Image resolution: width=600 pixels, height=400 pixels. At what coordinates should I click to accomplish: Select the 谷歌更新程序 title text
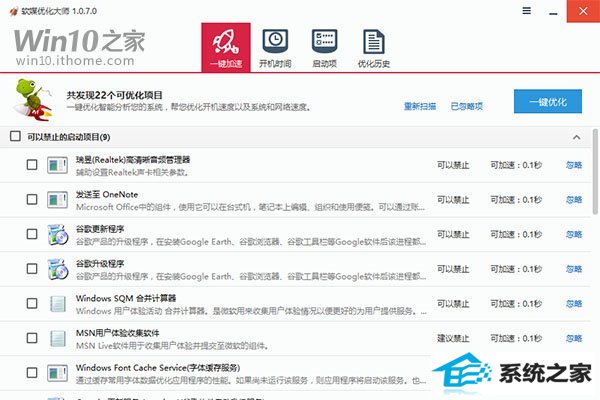pyautogui.click(x=100, y=229)
